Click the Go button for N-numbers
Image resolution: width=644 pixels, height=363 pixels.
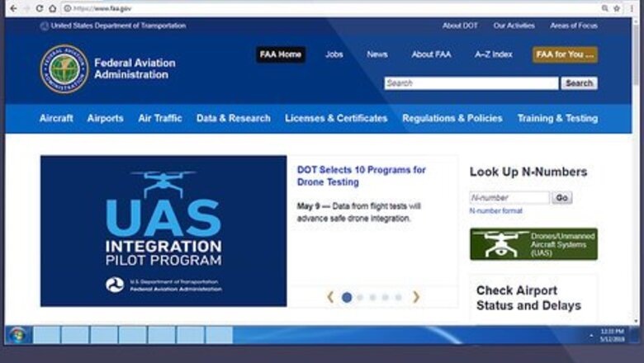[x=561, y=198]
